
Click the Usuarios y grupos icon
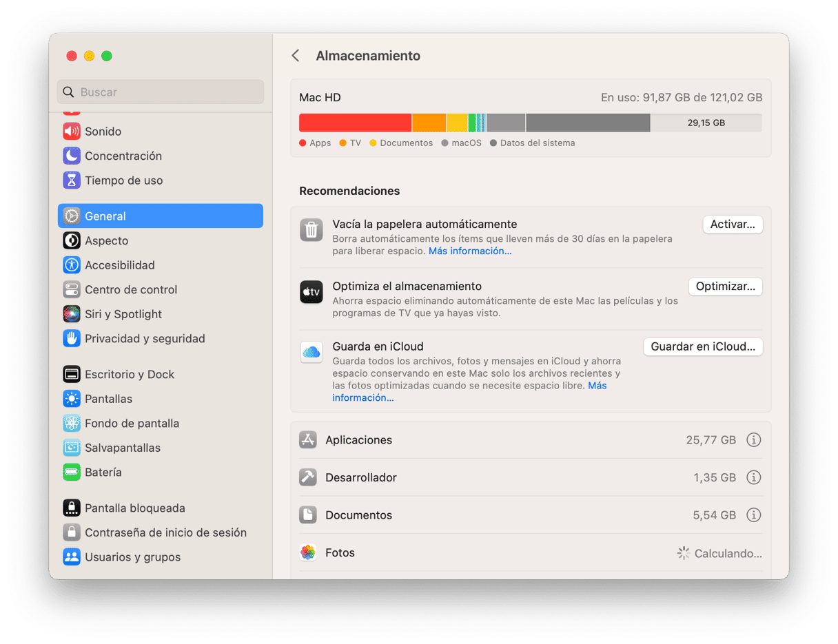click(x=72, y=557)
